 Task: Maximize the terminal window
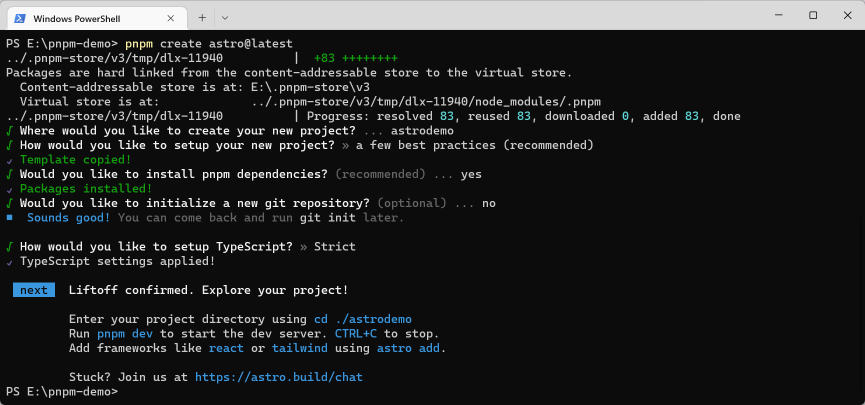813,15
